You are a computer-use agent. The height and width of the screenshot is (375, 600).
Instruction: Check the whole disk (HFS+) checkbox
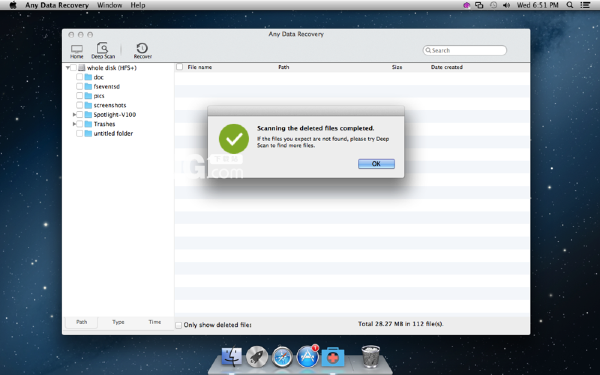73,68
